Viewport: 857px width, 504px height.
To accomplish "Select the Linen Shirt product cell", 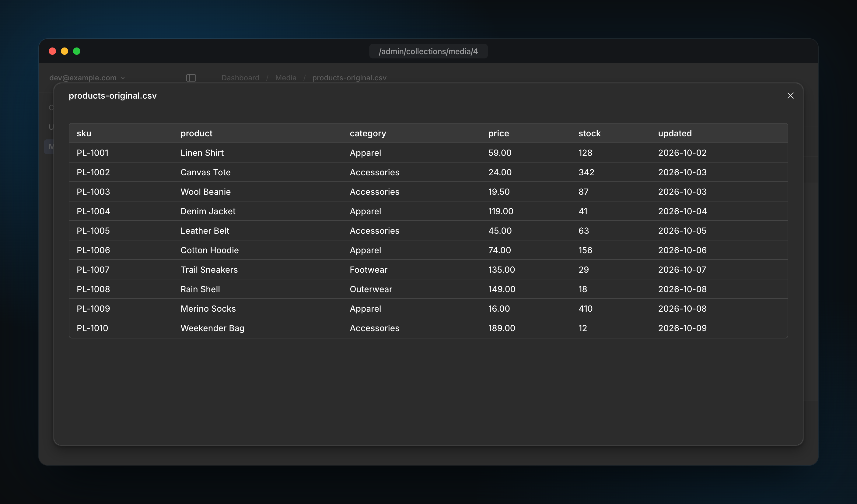I will point(202,153).
